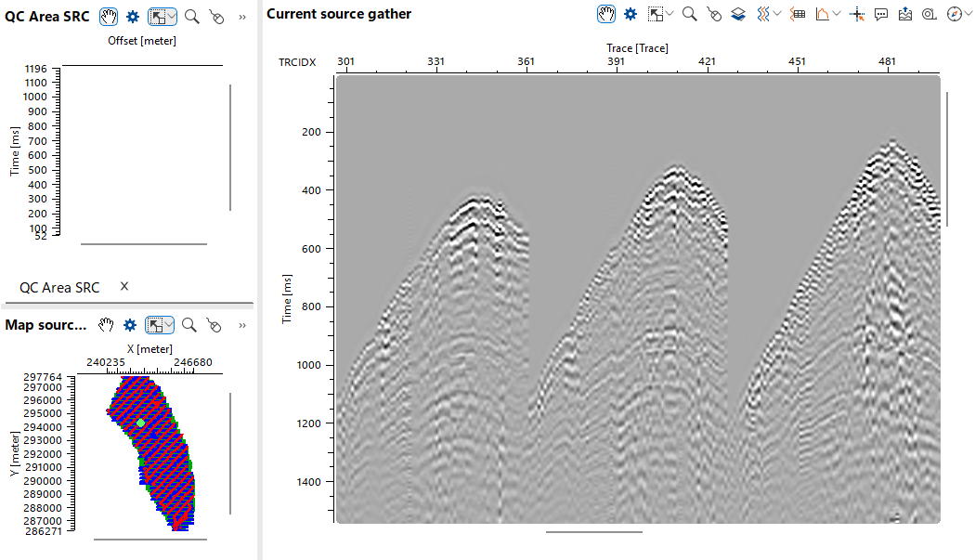This screenshot has width=975, height=560.
Task: Activate zoom magnifier in Map source panel
Action: tap(189, 325)
